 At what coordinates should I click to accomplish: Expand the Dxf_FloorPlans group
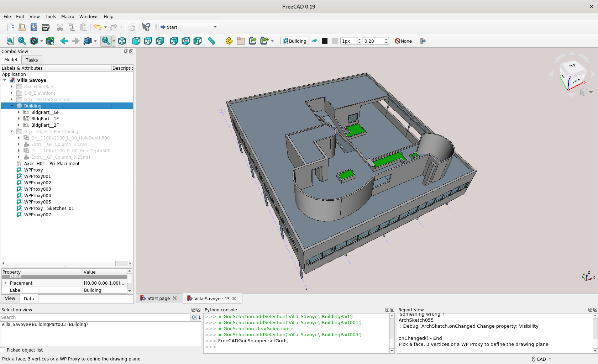[x=12, y=86]
